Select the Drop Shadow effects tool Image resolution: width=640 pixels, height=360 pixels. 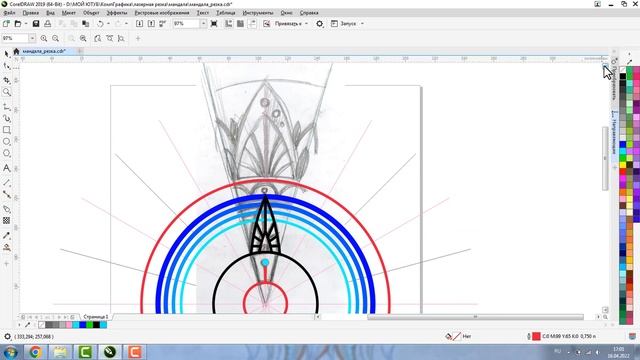point(7,209)
